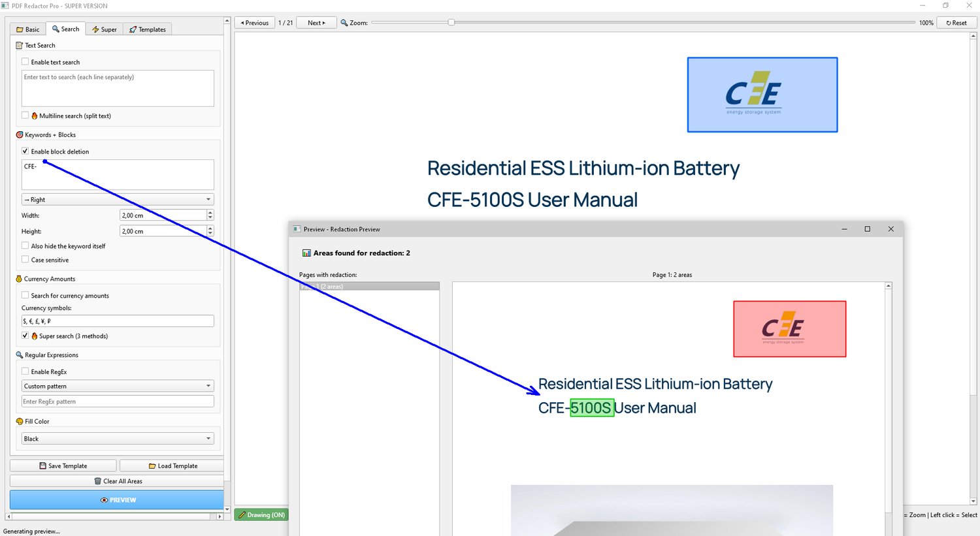Click the 1 / 21 page indicator
Image resolution: width=980 pixels, height=536 pixels.
pos(286,23)
